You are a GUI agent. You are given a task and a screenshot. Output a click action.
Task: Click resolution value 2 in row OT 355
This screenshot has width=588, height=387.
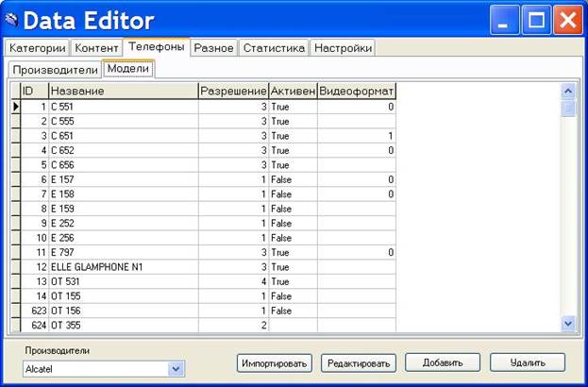[x=233, y=325]
